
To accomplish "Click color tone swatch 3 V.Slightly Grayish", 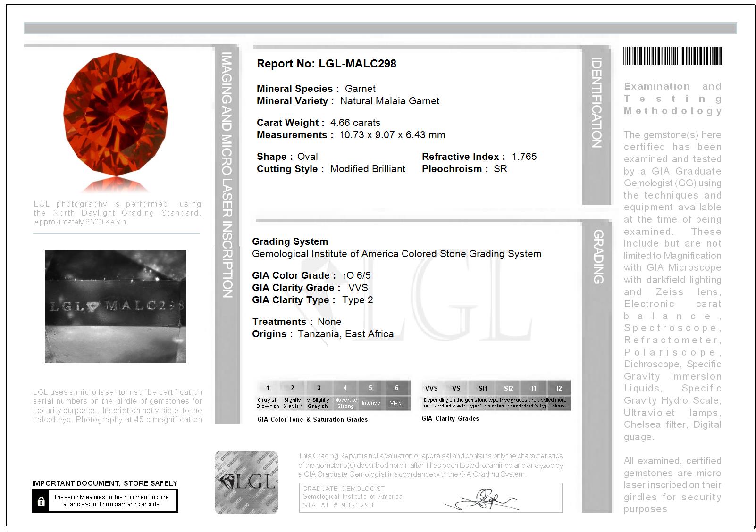I will click(x=318, y=395).
